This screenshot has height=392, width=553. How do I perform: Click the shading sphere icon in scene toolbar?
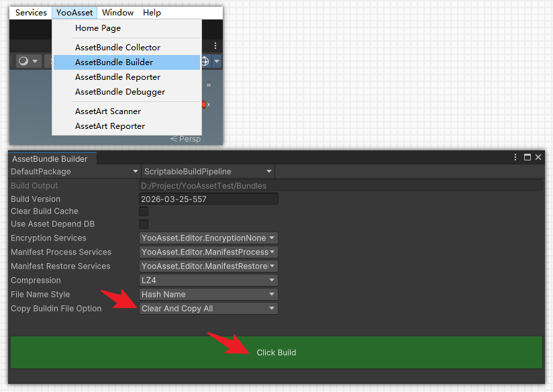(x=23, y=61)
